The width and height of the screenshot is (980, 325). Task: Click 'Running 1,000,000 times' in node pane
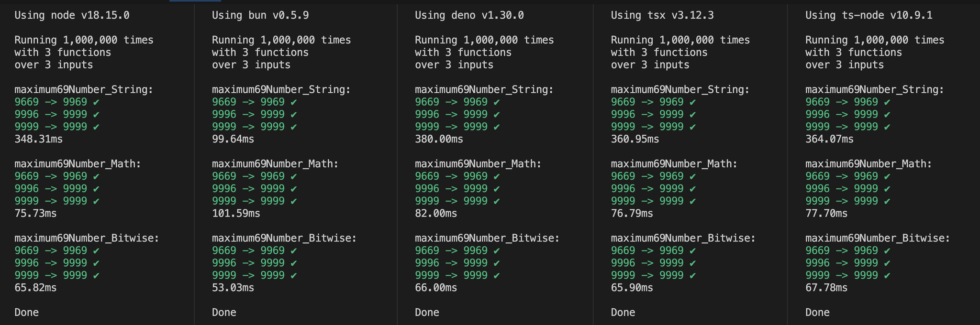84,40
